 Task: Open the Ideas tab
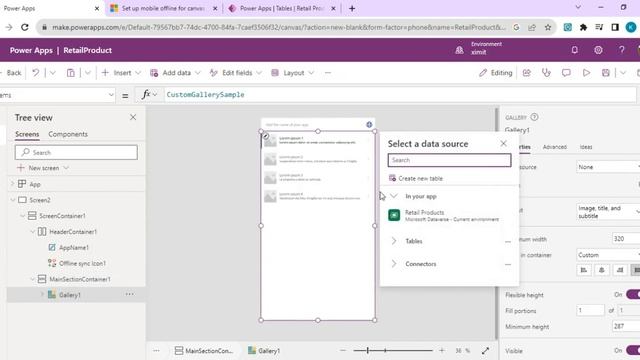coord(586,147)
